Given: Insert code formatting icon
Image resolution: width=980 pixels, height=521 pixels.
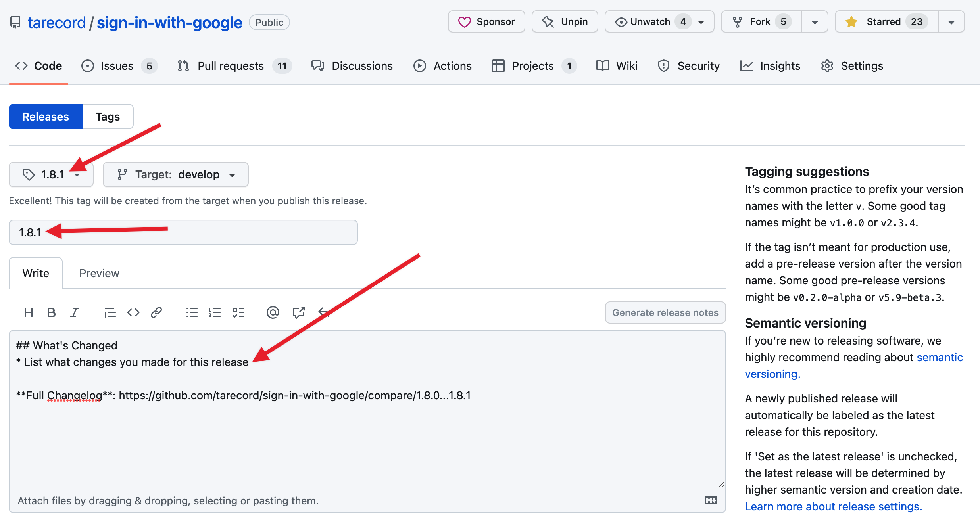Looking at the screenshot, I should [133, 313].
